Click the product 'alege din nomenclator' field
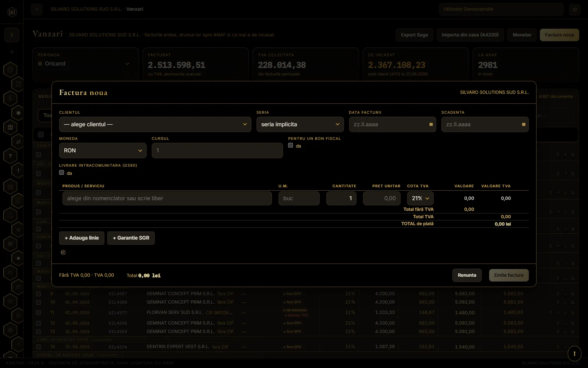 pyautogui.click(x=167, y=198)
